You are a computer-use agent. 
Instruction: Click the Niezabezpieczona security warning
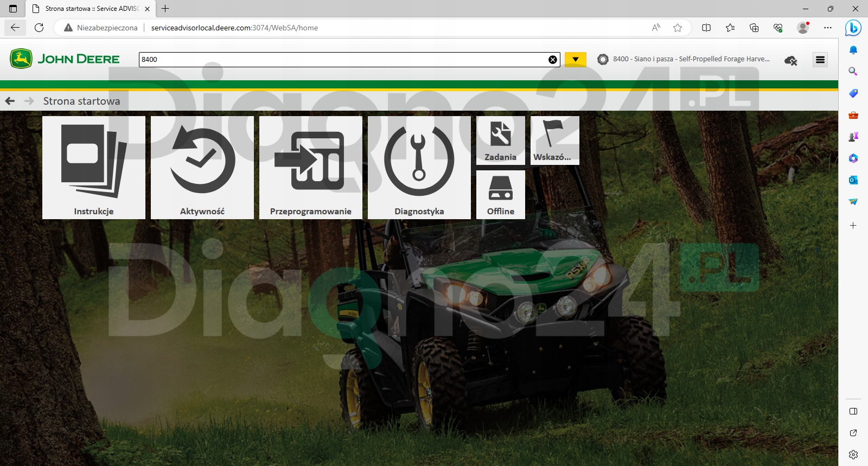[101, 28]
